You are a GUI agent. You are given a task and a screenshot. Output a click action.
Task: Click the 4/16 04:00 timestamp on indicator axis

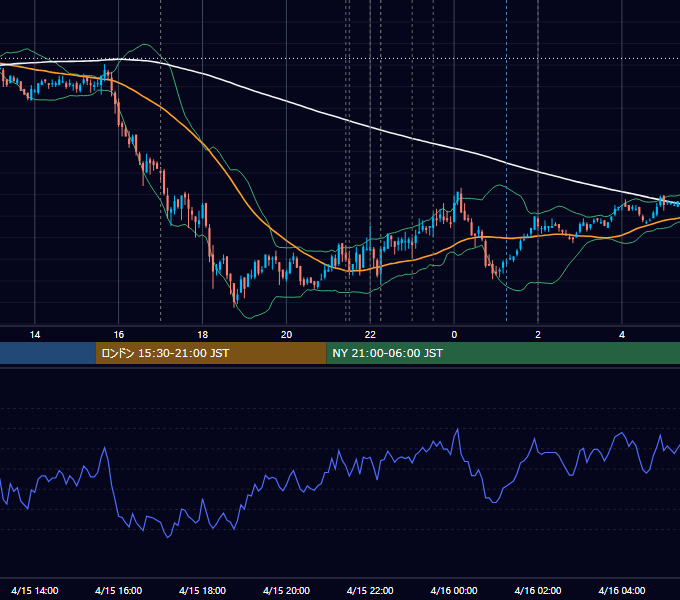point(622,590)
